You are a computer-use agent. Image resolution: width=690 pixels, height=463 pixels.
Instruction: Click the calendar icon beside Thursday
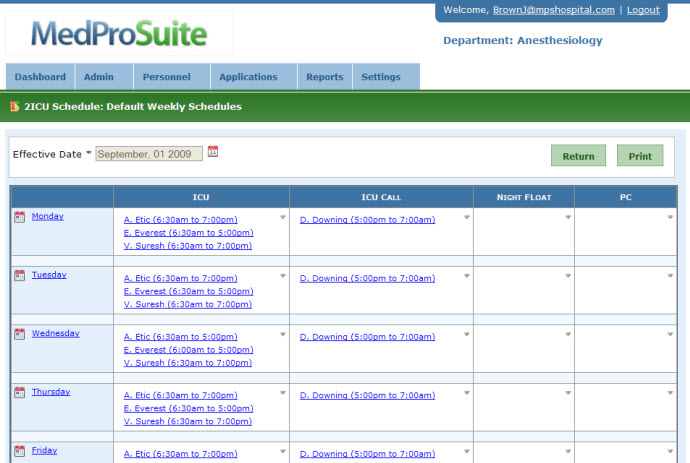19,393
